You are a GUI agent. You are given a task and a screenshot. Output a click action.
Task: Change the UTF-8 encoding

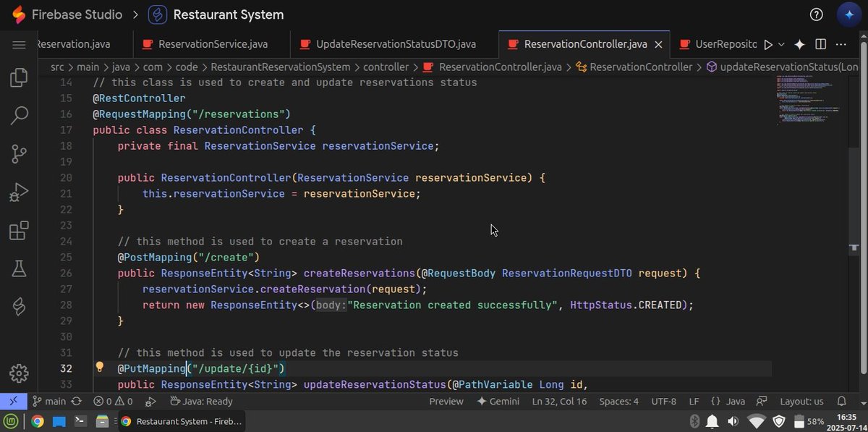tap(664, 401)
